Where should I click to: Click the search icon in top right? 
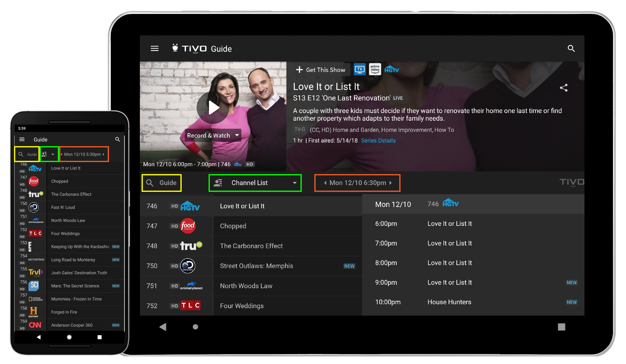point(572,48)
